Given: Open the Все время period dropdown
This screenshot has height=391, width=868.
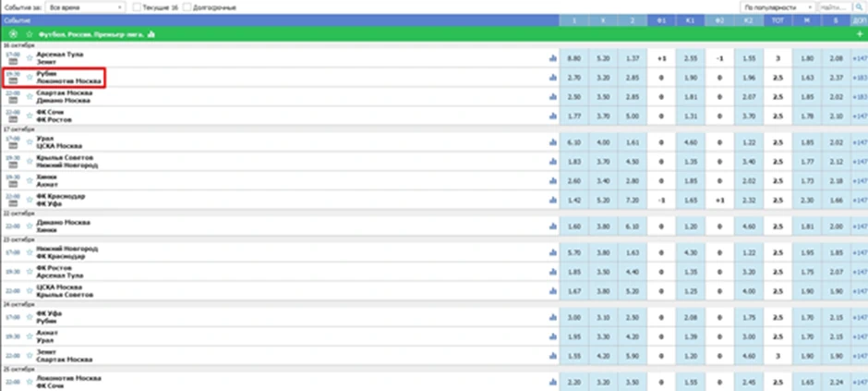Looking at the screenshot, I should pos(85,7).
